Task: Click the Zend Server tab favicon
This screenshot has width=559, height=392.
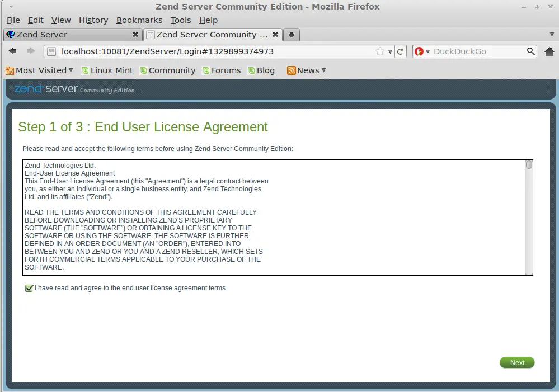Action: [x=11, y=34]
